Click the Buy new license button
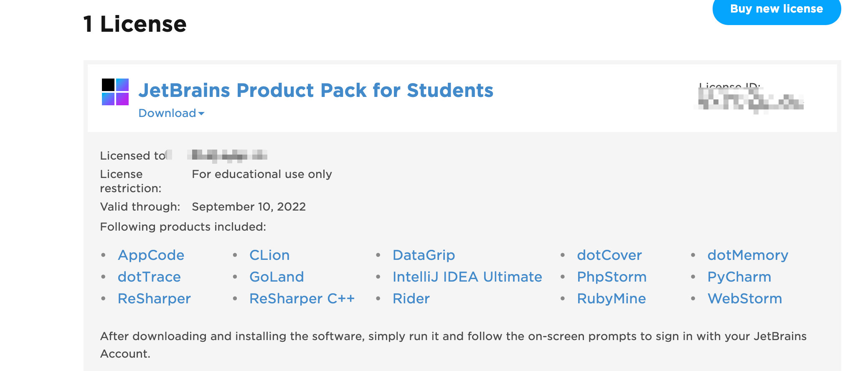868x371 pixels. point(776,9)
